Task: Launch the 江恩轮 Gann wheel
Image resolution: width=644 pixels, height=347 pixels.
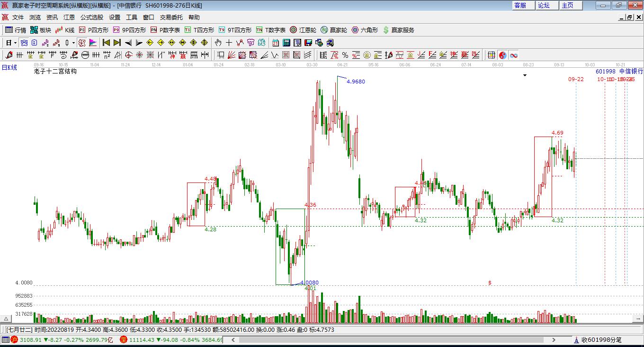Action: tap(303, 30)
